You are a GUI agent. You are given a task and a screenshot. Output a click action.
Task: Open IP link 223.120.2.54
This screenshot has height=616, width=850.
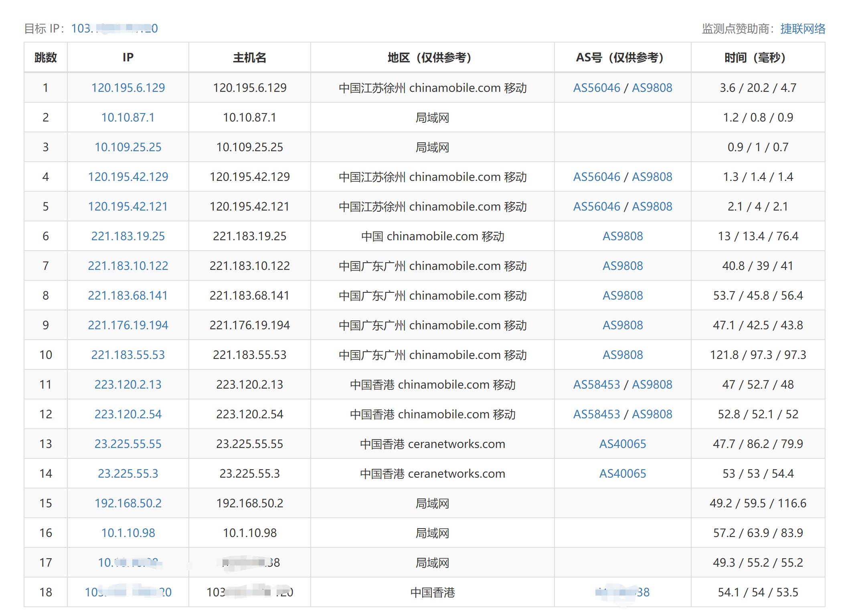[x=128, y=414]
